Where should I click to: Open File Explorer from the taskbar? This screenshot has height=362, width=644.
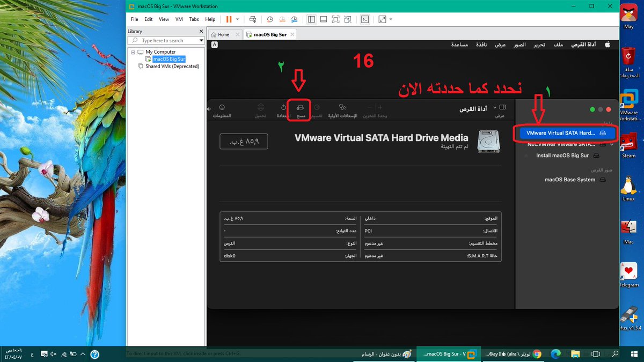pos(576,354)
